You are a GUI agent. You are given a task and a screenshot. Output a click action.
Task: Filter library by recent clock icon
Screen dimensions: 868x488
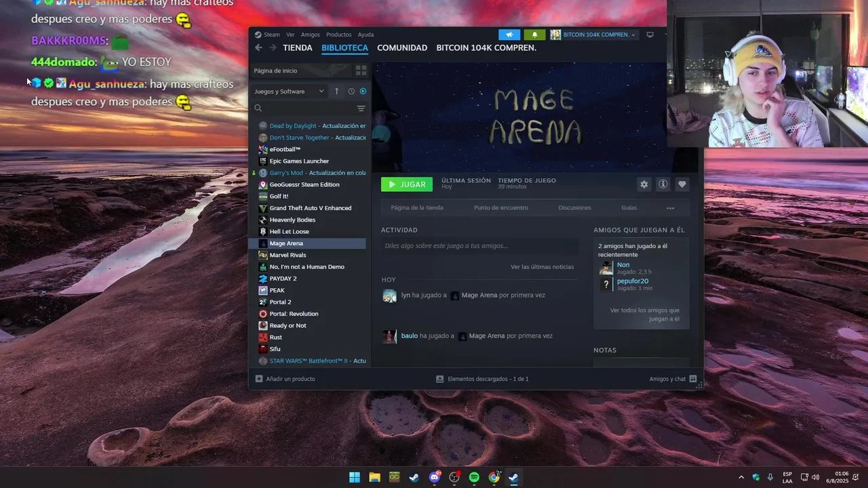pyautogui.click(x=351, y=91)
